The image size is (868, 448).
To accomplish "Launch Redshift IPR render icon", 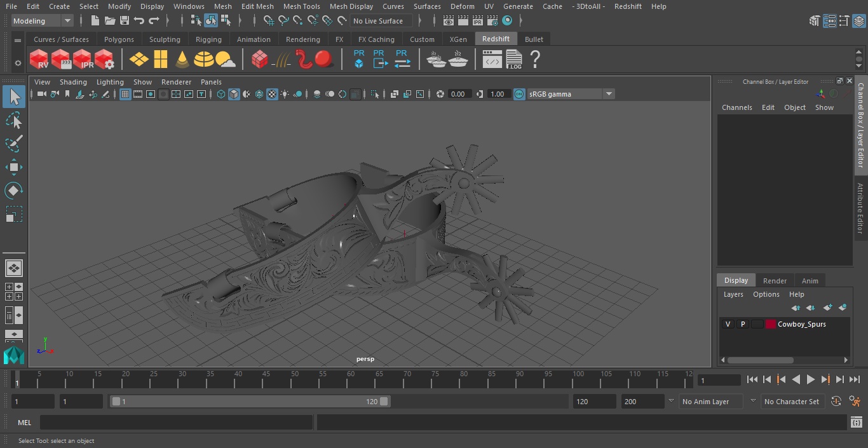I will pyautogui.click(x=83, y=60).
